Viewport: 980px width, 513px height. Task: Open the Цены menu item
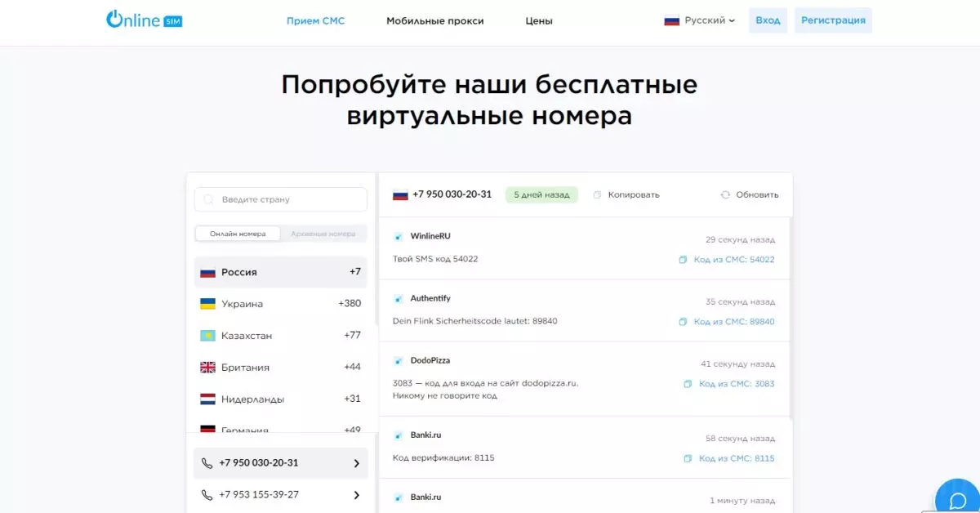pos(539,21)
